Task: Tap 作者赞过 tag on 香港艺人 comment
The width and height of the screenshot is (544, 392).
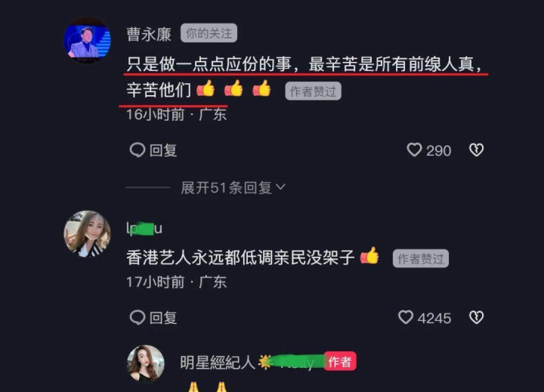Action: click(421, 258)
